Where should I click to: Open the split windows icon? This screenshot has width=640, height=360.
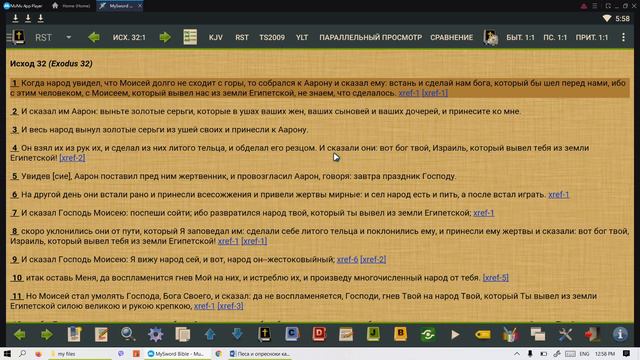tap(538, 335)
